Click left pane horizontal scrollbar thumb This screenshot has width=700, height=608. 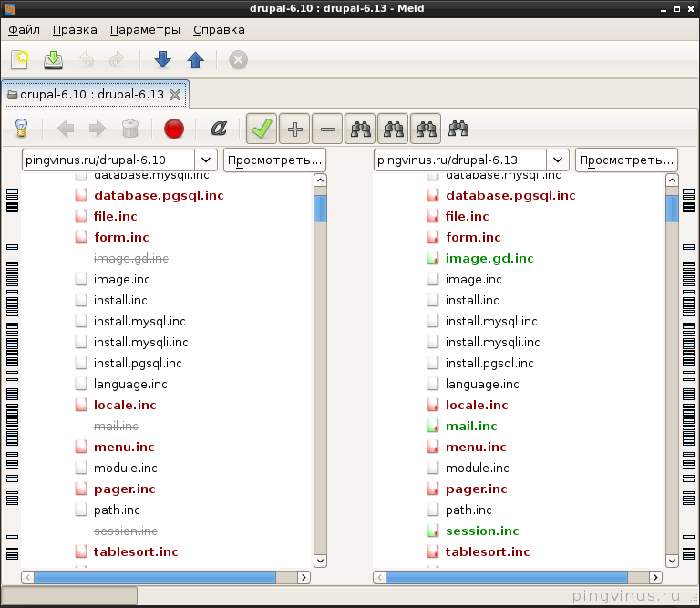click(155, 577)
